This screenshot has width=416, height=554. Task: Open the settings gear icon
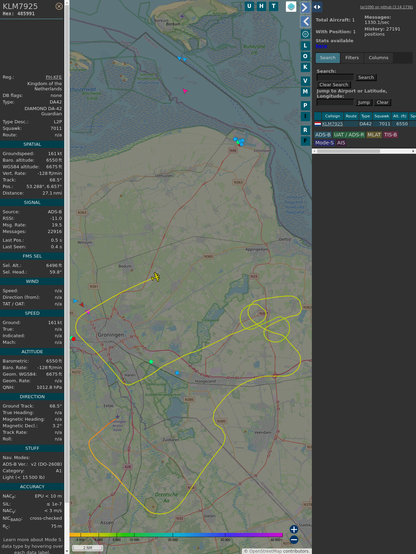point(305,34)
